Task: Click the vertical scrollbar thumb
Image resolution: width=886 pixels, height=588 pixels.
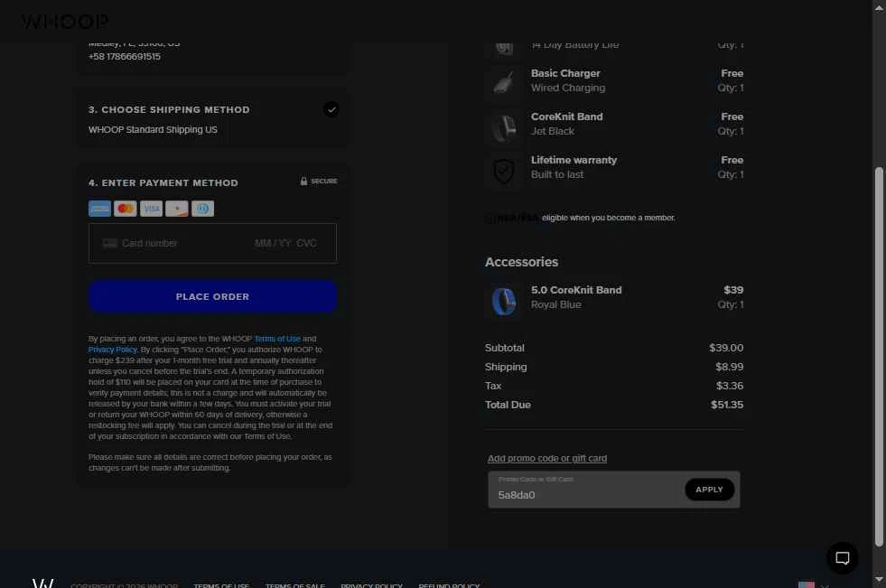Action: (879, 357)
